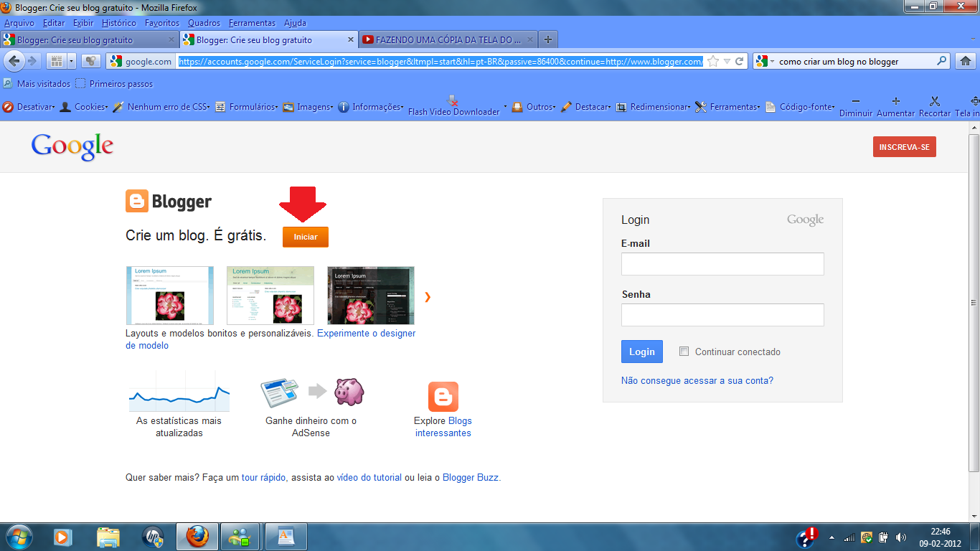Click the AdSense piggy bank icon

(x=349, y=392)
